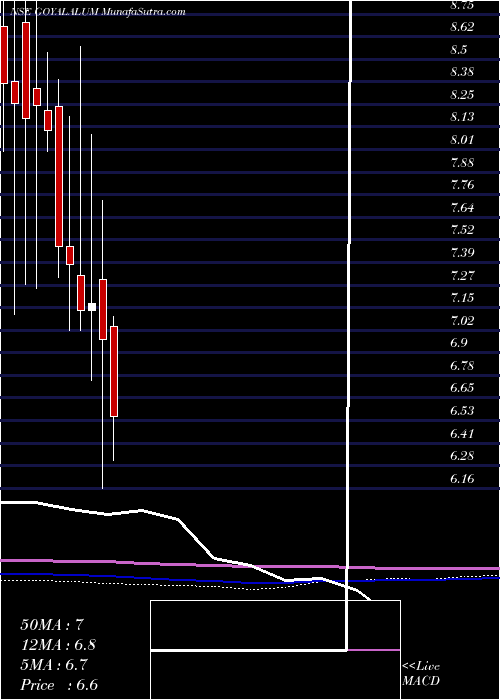Screen dimensions: 500x700
Task: Click the 7.27 price axis label
Action: (x=462, y=275)
